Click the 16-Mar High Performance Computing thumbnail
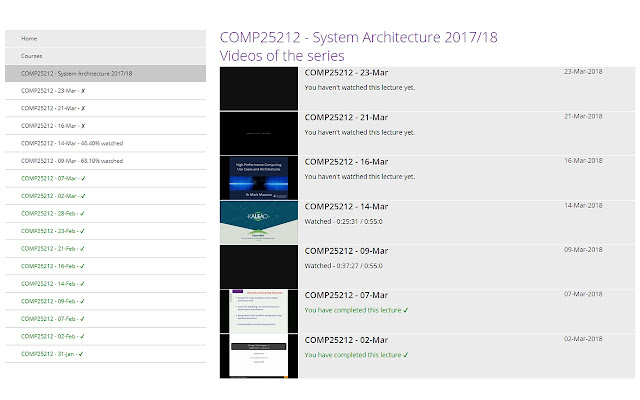Viewport: 640px width, 400px height. click(259, 178)
